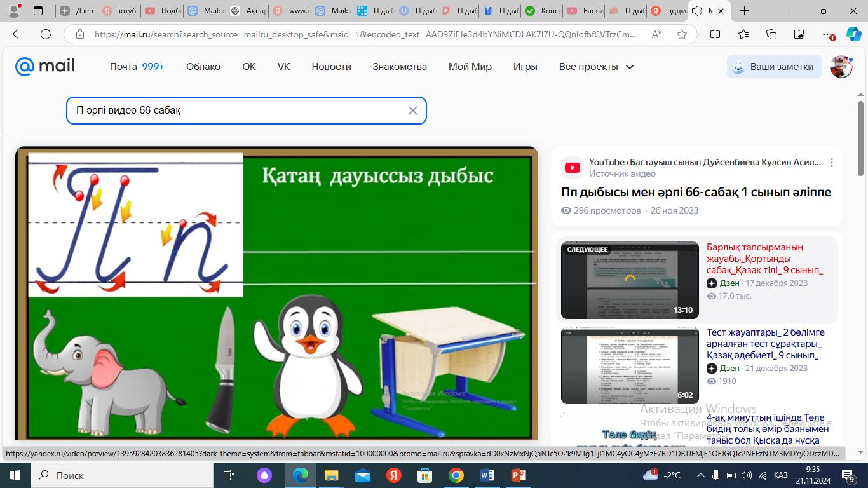Click the Windows taskbar Поиск search box
This screenshot has height=488, width=868.
(x=122, y=475)
